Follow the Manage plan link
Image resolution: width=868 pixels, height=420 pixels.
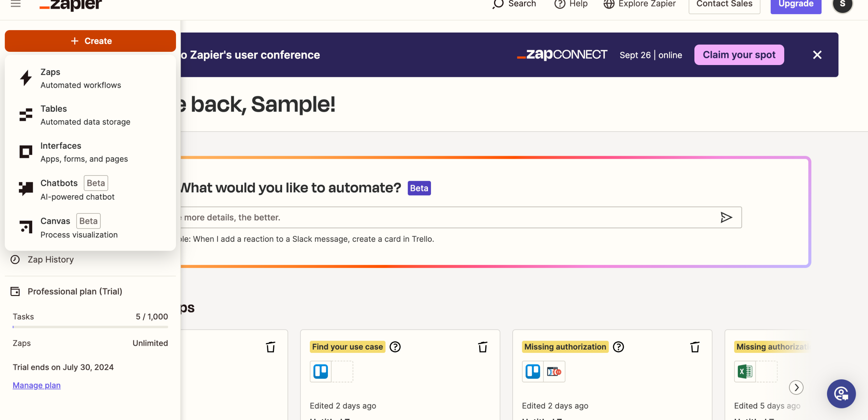(x=37, y=385)
